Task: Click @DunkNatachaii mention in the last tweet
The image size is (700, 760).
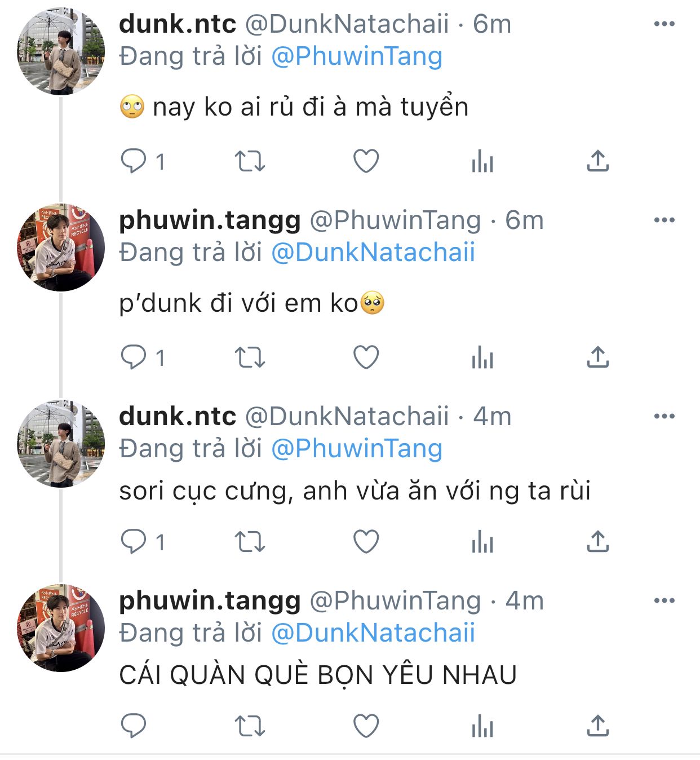Action: (373, 633)
